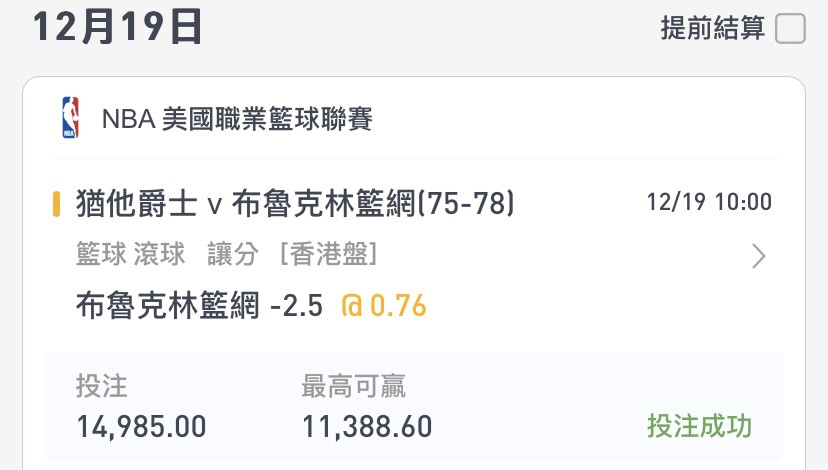Click the NBA league logo icon
Screen dimensions: 828x470
(x=70, y=118)
